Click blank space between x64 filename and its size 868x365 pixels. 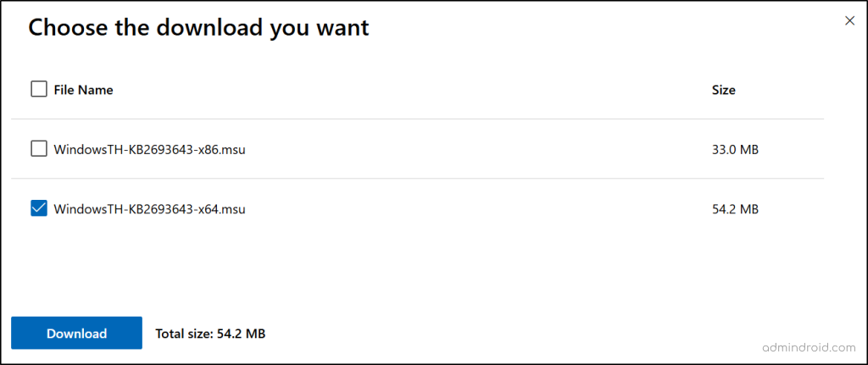(x=475, y=209)
